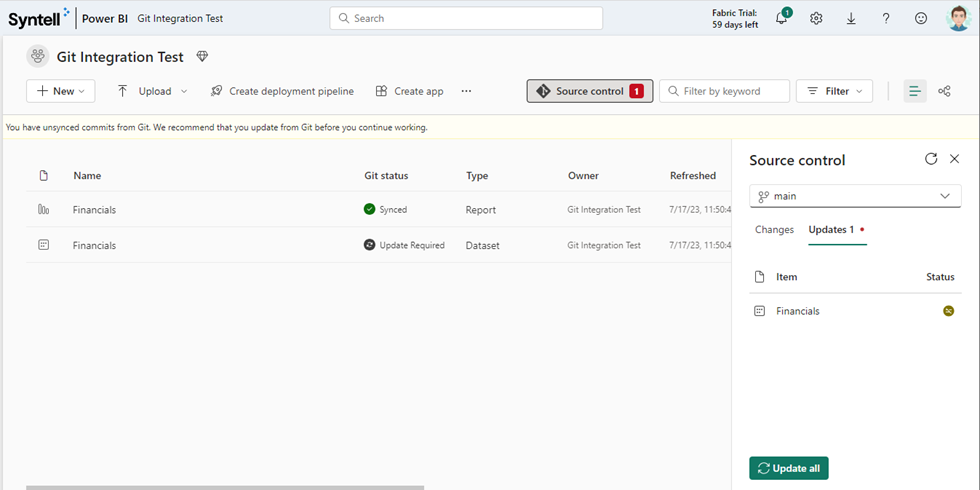
Task: Click Create deployment pipeline
Action: (x=282, y=91)
